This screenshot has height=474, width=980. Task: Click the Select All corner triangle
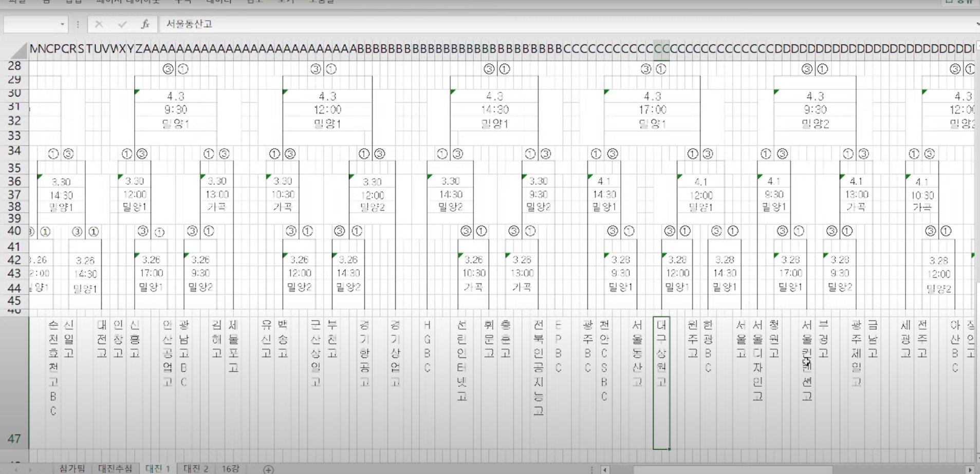pos(20,50)
